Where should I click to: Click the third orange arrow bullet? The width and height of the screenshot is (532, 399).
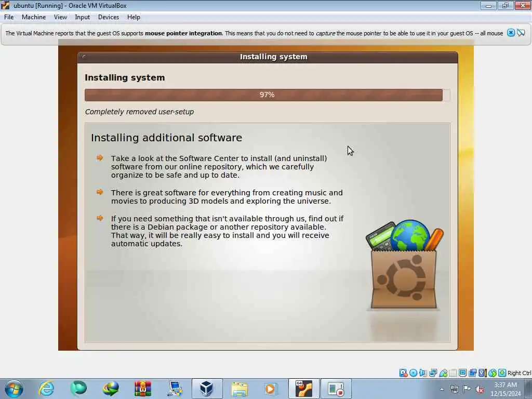coord(100,218)
